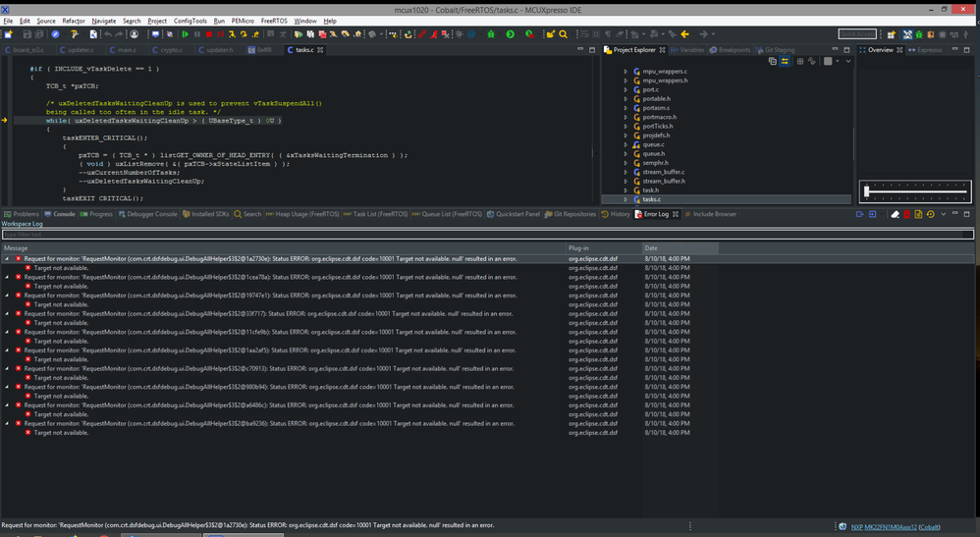Toggle Show Whitespace Characters pilcrow icon

click(608, 34)
